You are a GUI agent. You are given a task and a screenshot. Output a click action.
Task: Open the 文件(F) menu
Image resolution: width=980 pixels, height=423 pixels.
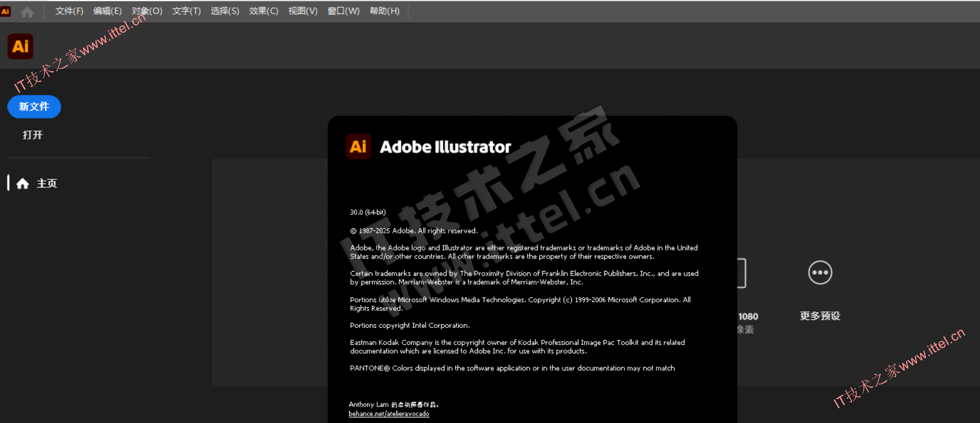click(69, 11)
